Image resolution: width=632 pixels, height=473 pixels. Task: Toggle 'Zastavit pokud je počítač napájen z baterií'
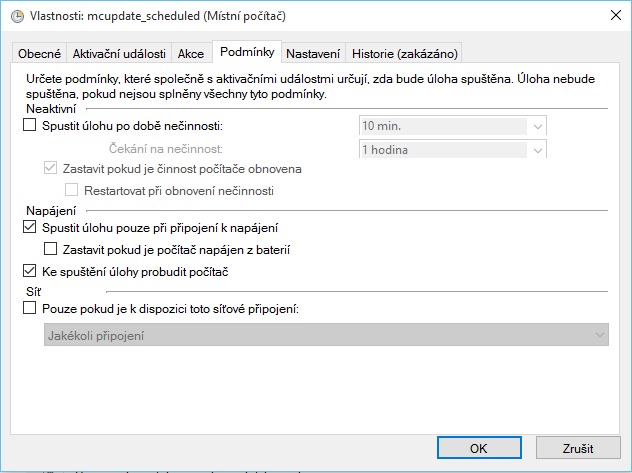tap(52, 249)
